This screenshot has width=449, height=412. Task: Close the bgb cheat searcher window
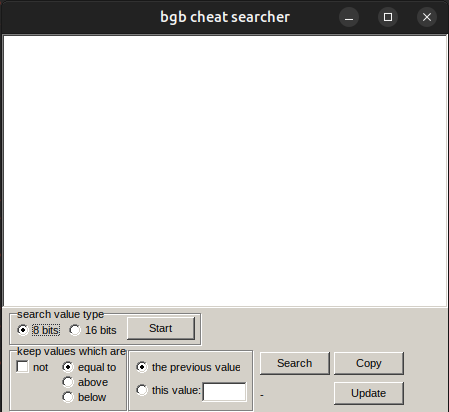[427, 17]
